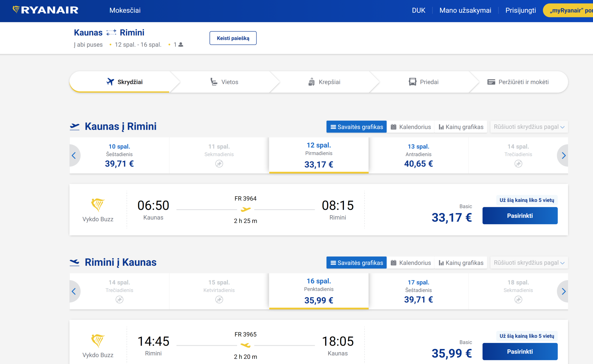Click the '12 spal. - 16 spal.' date summary
The width and height of the screenshot is (593, 364).
pos(138,44)
